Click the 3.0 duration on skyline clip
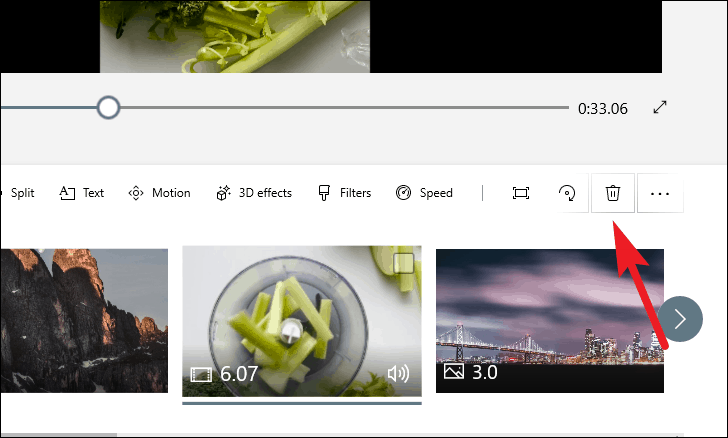Screen dimensions: 728x438 pos(485,372)
